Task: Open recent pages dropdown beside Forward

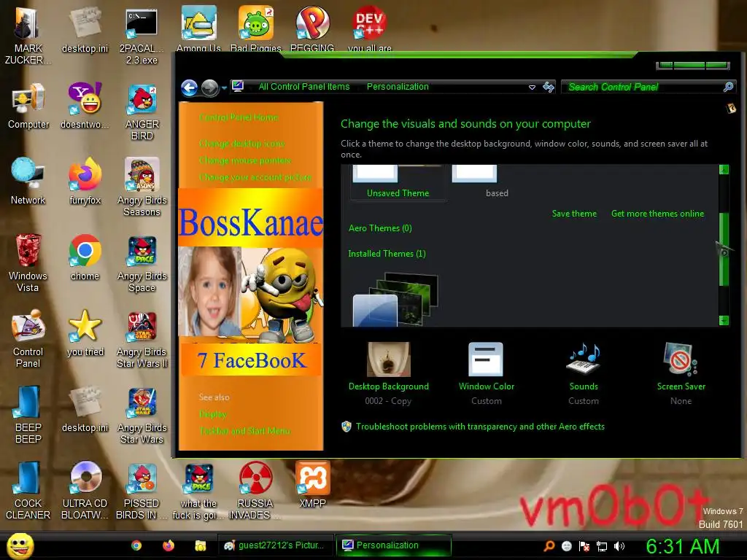Action: [x=224, y=88]
